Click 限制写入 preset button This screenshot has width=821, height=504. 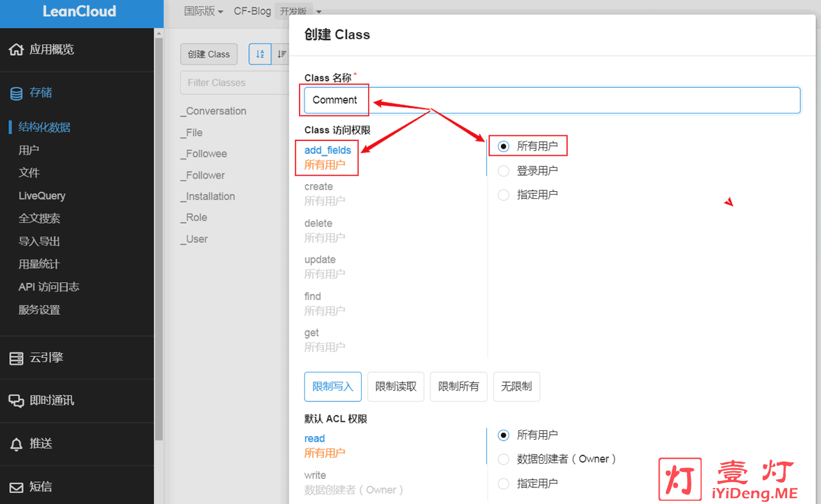coord(333,387)
